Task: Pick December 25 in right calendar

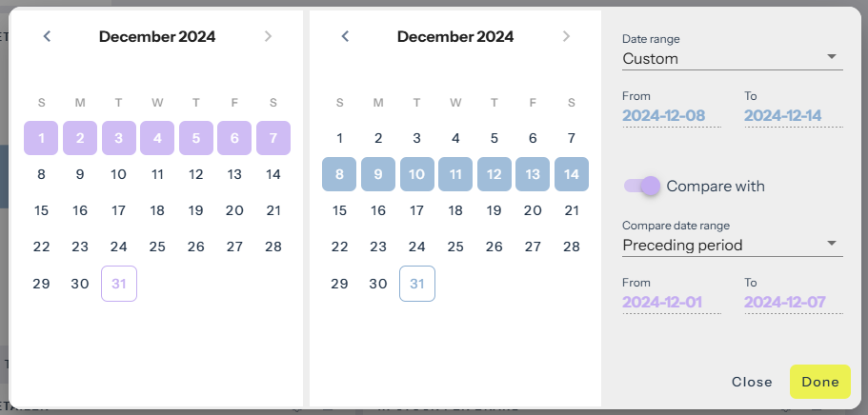Action: click(x=455, y=247)
